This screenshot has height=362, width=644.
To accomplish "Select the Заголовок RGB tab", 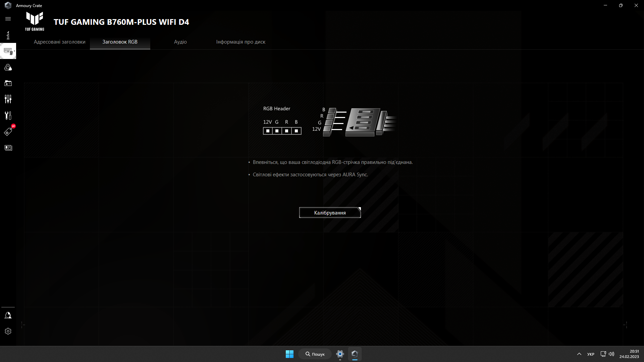I will 120,42.
